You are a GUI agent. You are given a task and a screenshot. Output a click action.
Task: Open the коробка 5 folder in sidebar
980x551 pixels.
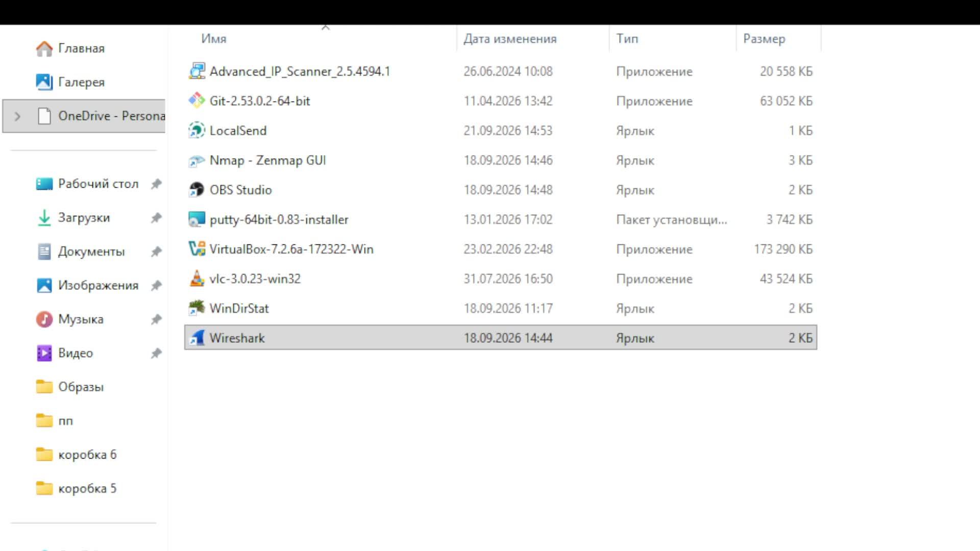(x=87, y=488)
